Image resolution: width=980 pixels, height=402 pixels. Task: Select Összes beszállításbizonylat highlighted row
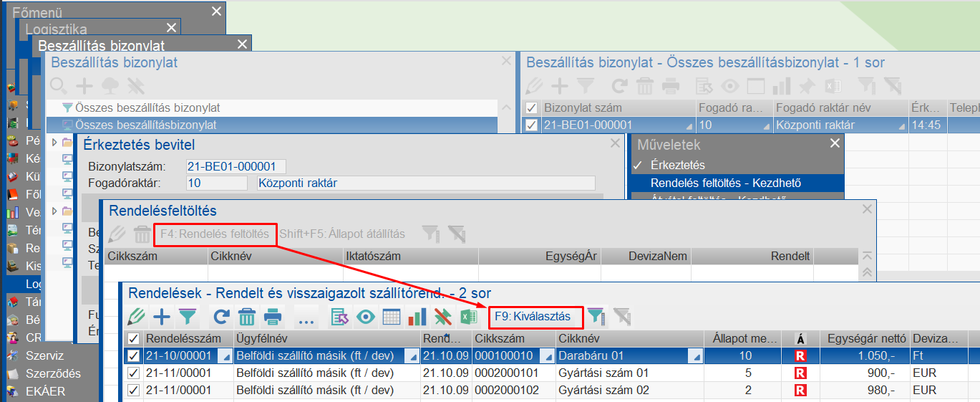[272, 125]
